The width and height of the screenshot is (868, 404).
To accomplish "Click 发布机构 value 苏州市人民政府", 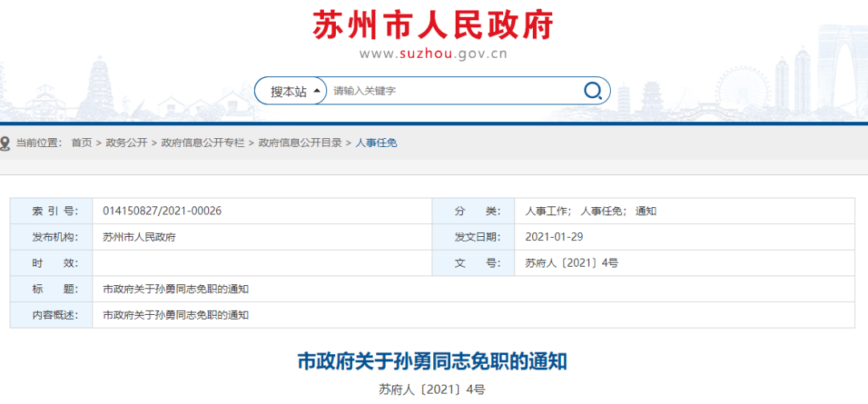I will click(139, 237).
